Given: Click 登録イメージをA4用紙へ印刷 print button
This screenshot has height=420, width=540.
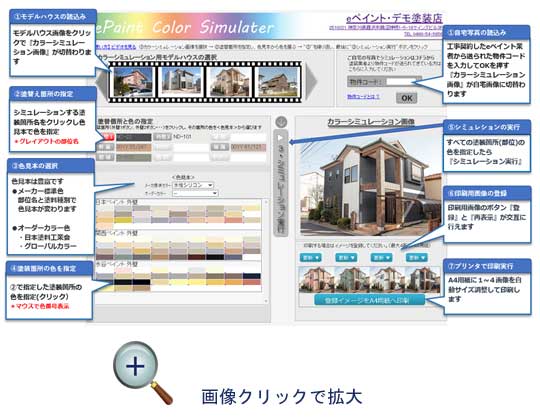Looking at the screenshot, I should [x=369, y=300].
